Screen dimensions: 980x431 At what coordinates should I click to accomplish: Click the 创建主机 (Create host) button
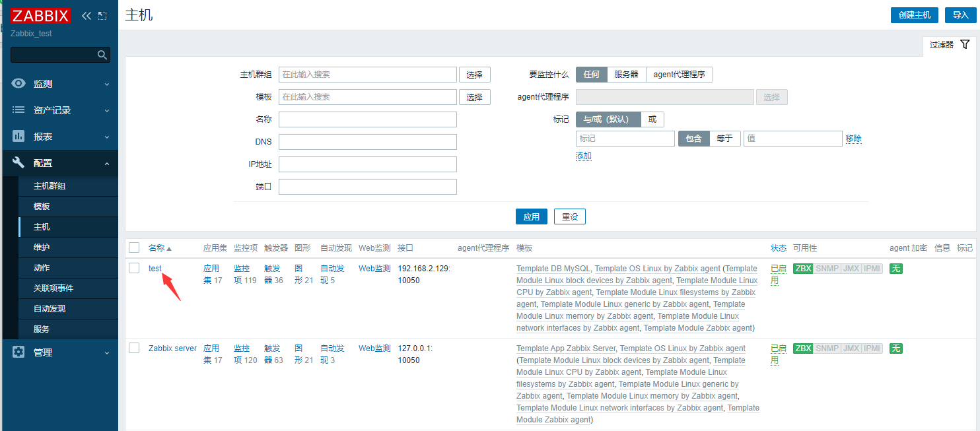pos(914,15)
